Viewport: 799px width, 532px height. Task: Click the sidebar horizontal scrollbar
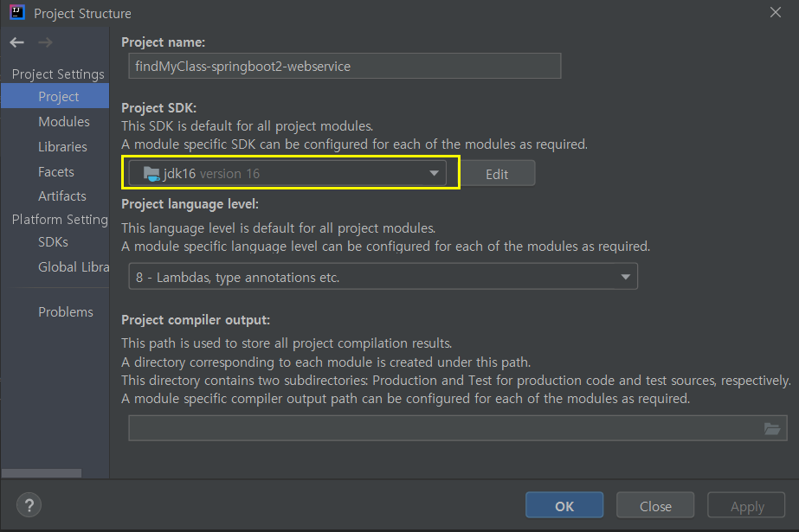(42, 473)
